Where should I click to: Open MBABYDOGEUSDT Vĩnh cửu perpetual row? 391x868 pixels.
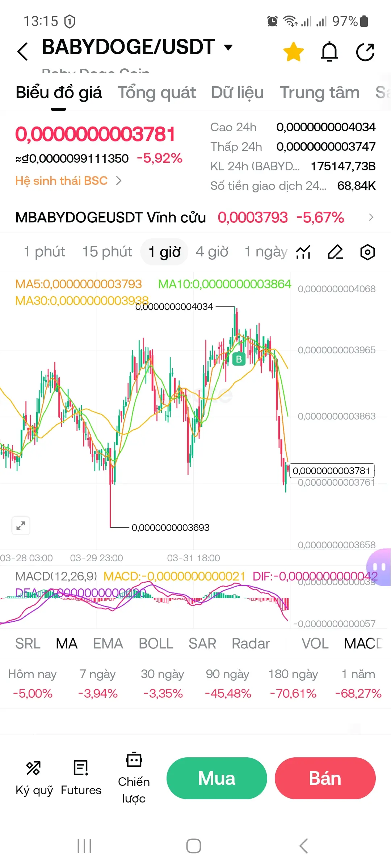(195, 217)
